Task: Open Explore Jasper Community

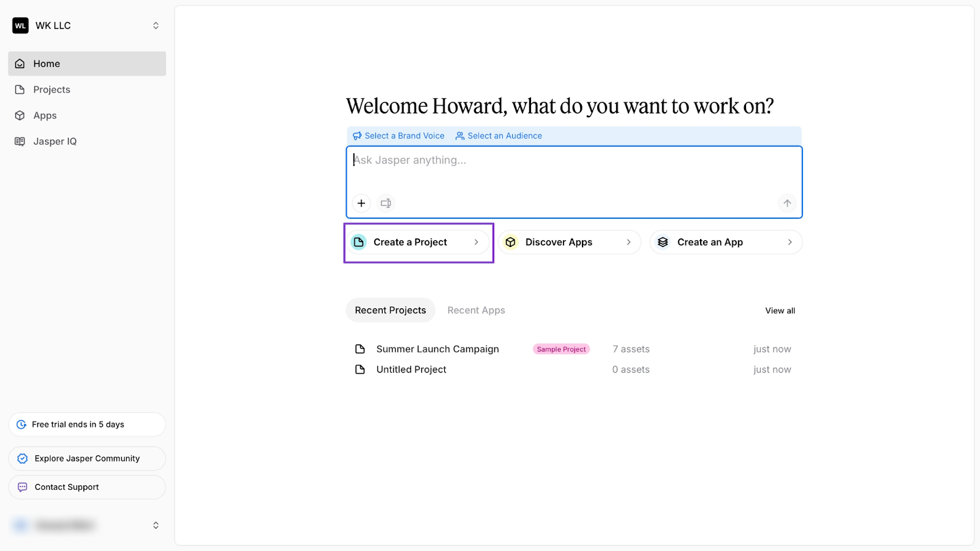Action: [x=87, y=459]
